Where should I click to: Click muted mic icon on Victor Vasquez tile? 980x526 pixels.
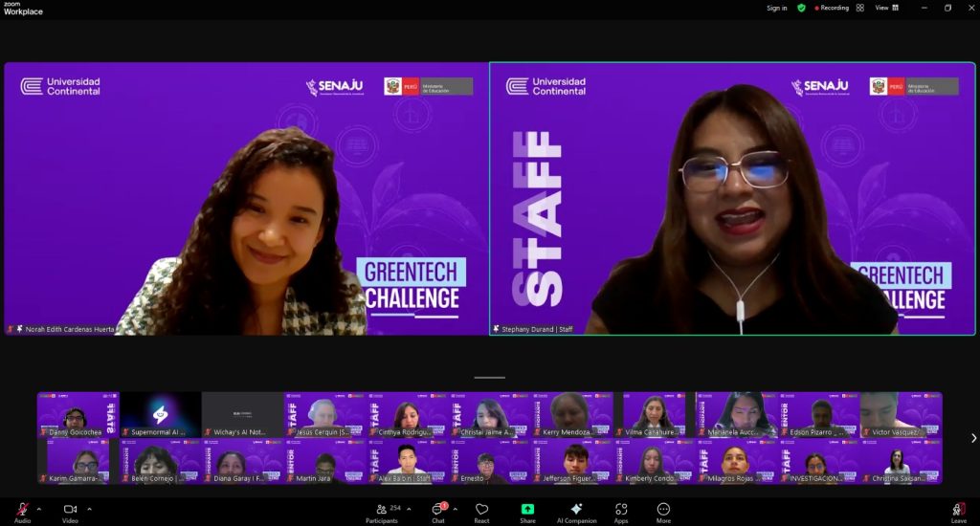point(867,431)
